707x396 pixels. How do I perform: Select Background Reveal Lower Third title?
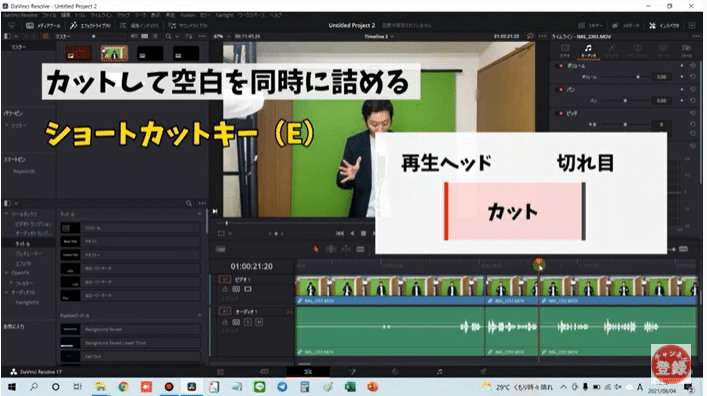pyautogui.click(x=130, y=343)
